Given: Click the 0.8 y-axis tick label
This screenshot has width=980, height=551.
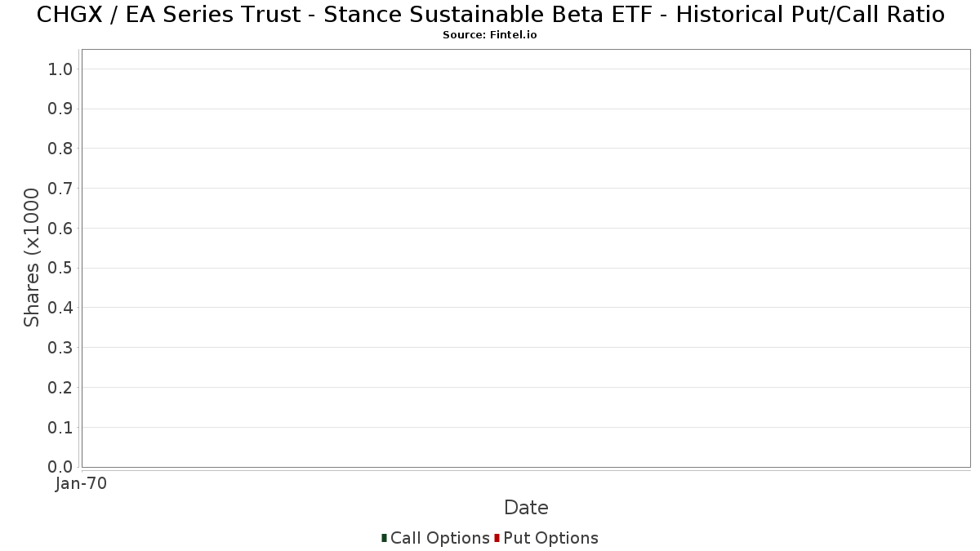Looking at the screenshot, I should pos(61,149).
